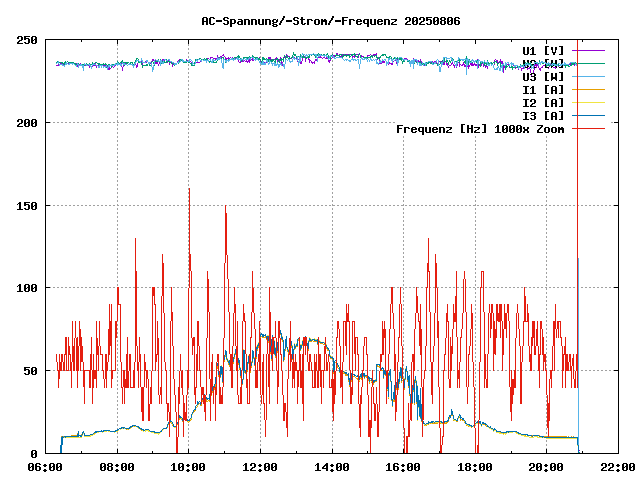640x480 pixels.
Task: Click the 12:00 x-axis time label
Action: click(x=260, y=467)
